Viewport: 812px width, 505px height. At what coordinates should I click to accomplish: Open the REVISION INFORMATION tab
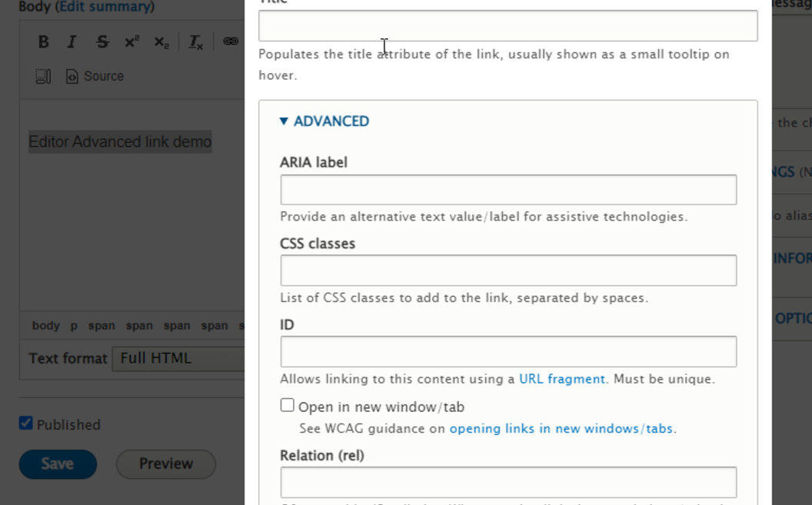(x=792, y=259)
